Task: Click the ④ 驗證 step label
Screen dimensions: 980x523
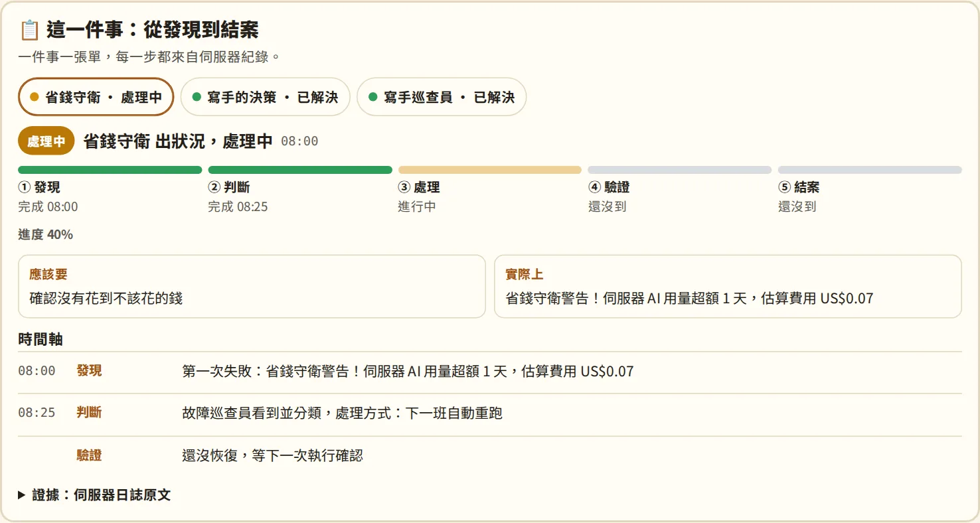Action: tap(609, 187)
